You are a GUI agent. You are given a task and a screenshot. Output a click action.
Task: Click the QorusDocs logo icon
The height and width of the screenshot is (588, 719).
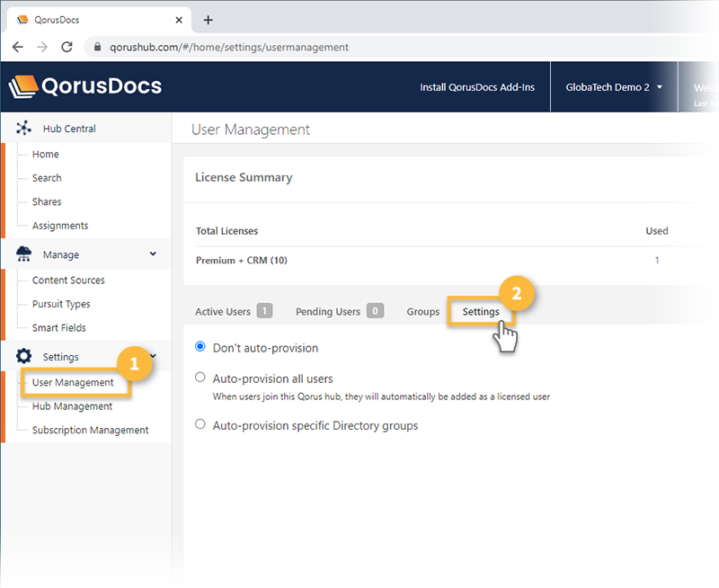[x=24, y=86]
